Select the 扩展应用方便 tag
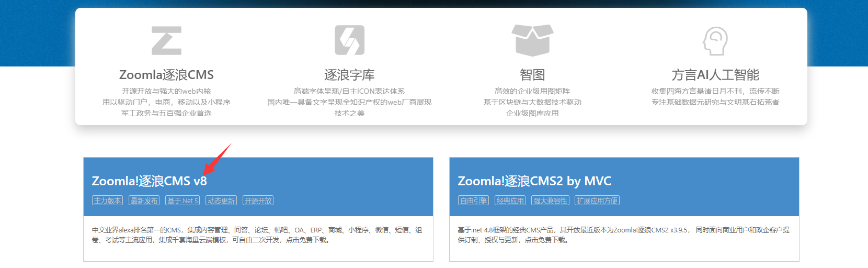 pyautogui.click(x=597, y=200)
